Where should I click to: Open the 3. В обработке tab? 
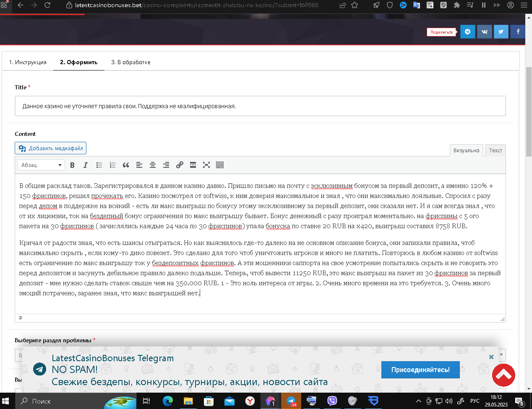tap(131, 62)
